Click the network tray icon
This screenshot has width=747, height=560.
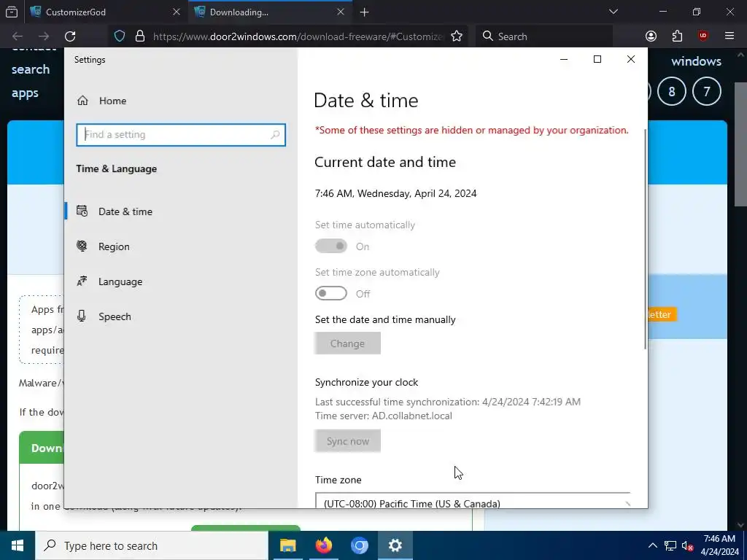[x=670, y=545]
